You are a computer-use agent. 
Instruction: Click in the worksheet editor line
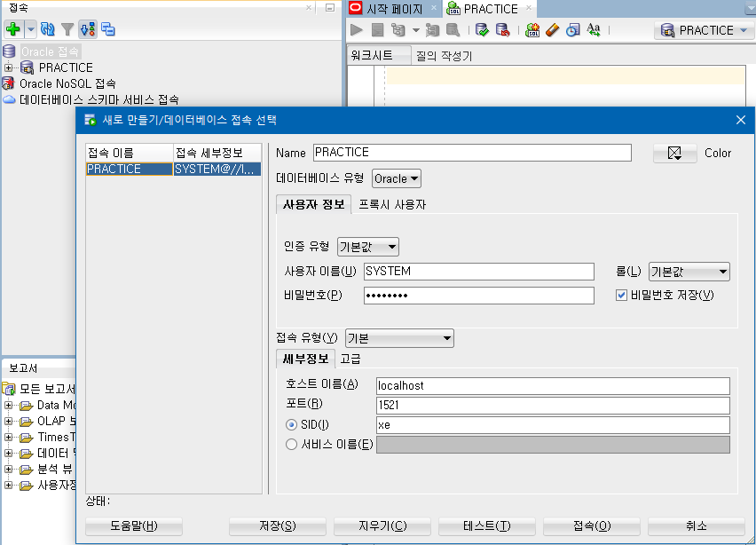coord(565,75)
